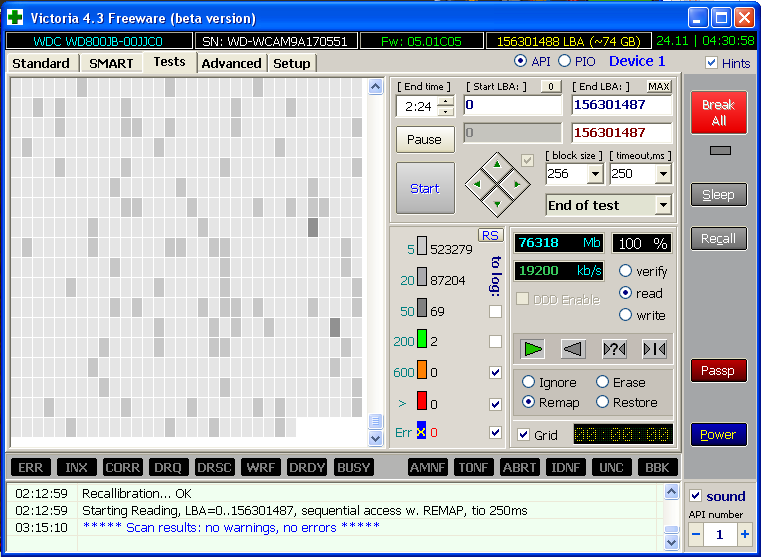Click the Break All button
Screen dimensions: 761x557
719,113
